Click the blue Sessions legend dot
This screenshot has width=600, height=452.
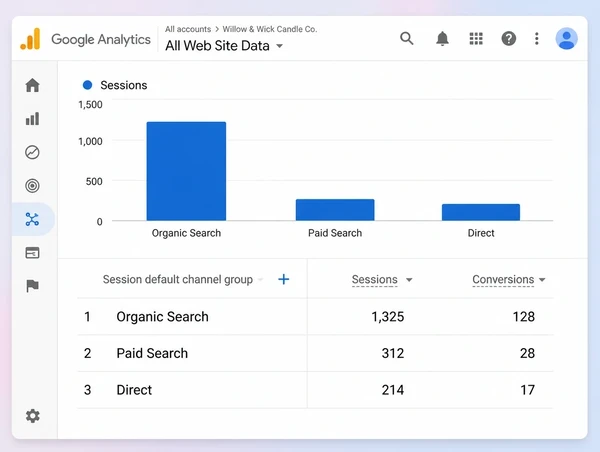88,85
